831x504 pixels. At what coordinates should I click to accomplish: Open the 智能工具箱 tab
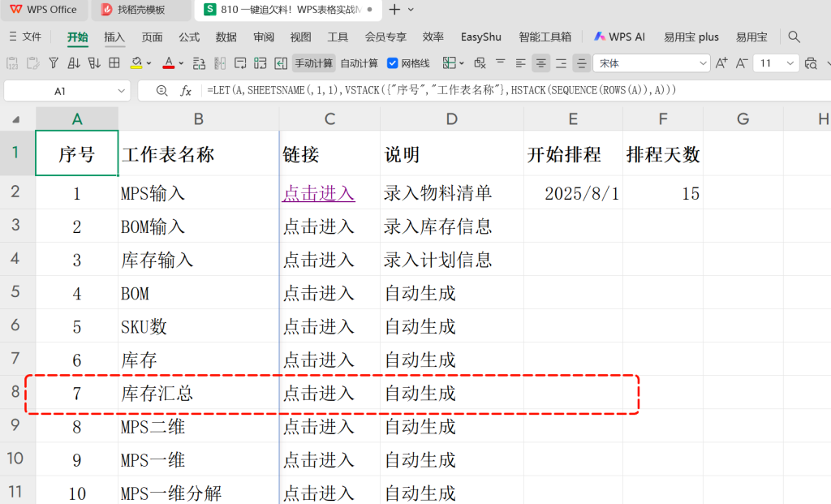545,37
